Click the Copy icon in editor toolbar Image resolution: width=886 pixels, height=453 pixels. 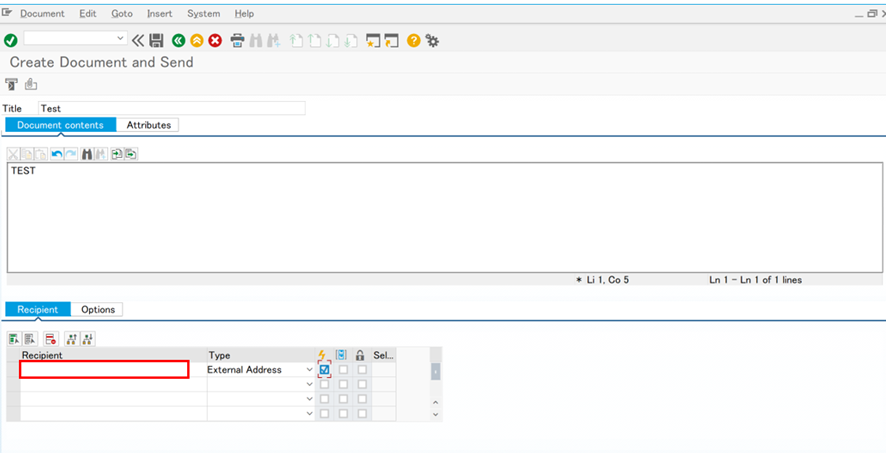[x=27, y=154]
